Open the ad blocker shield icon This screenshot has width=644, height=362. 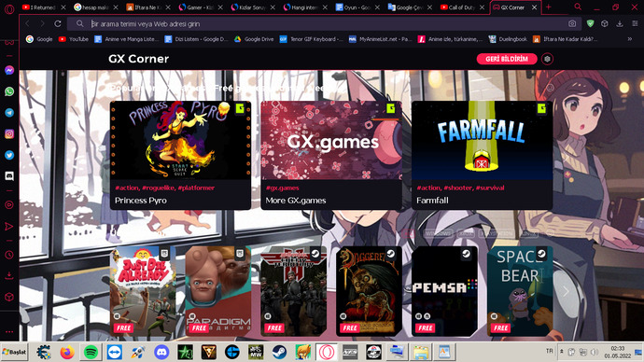pos(590,24)
